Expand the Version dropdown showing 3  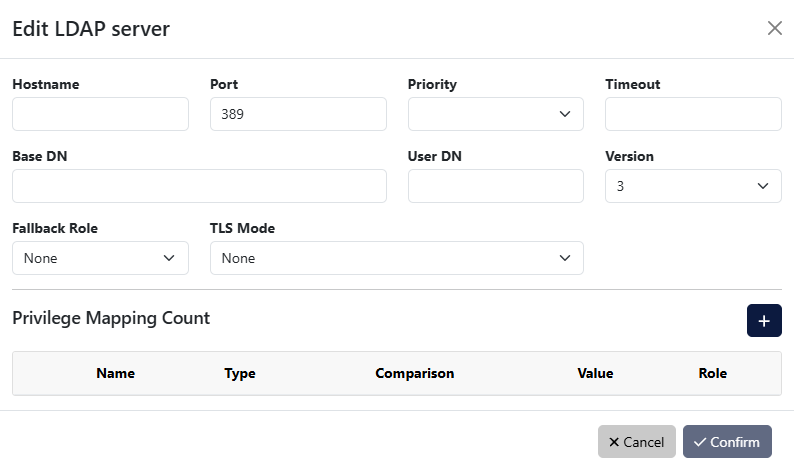click(693, 186)
